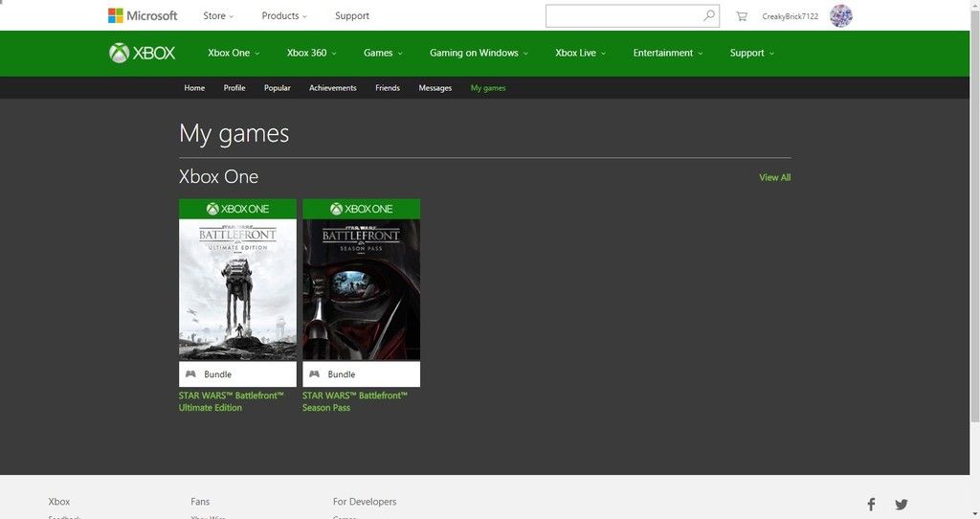Screen dimensions: 980x519
Task: Open Xbox's Facebook page icon
Action: point(871,504)
